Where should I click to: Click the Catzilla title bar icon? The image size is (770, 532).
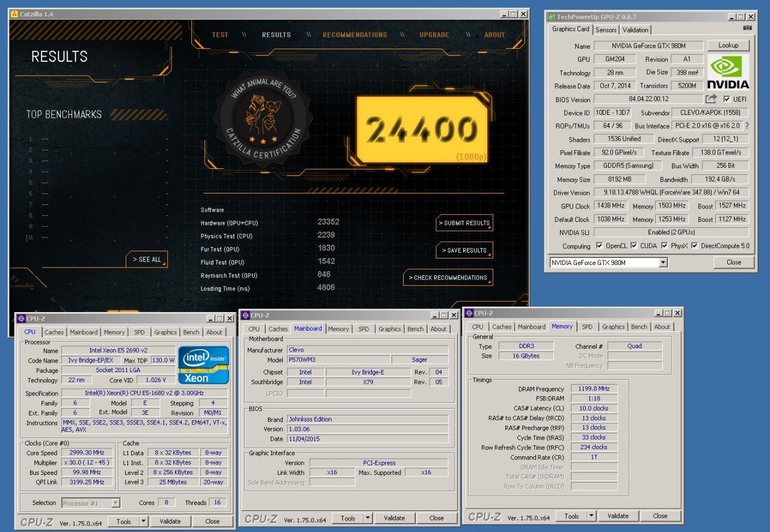(14, 14)
